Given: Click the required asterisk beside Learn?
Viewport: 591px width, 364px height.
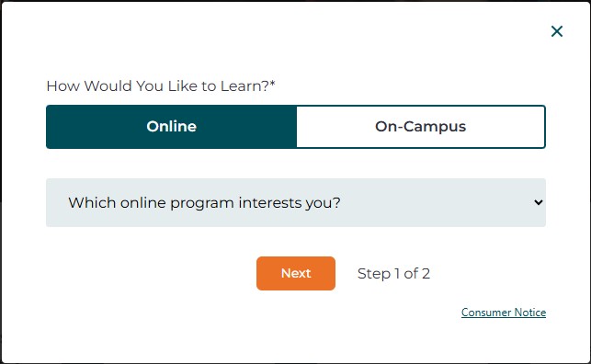Looking at the screenshot, I should (272, 84).
